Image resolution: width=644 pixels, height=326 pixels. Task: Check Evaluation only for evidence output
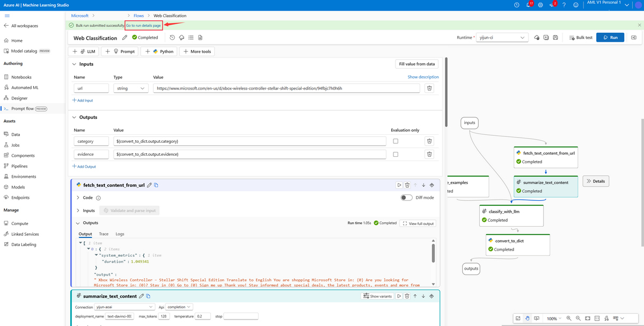point(396,154)
